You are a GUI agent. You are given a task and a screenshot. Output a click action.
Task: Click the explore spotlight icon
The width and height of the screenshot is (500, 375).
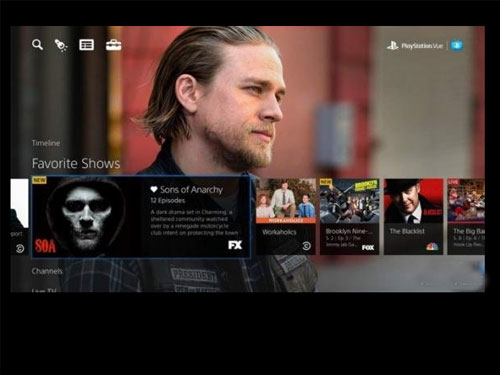click(61, 45)
